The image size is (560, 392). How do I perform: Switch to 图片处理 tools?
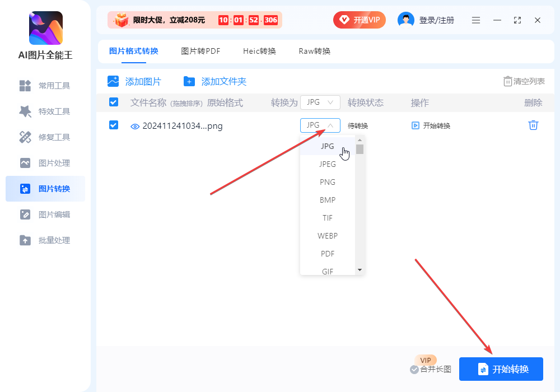[45, 163]
